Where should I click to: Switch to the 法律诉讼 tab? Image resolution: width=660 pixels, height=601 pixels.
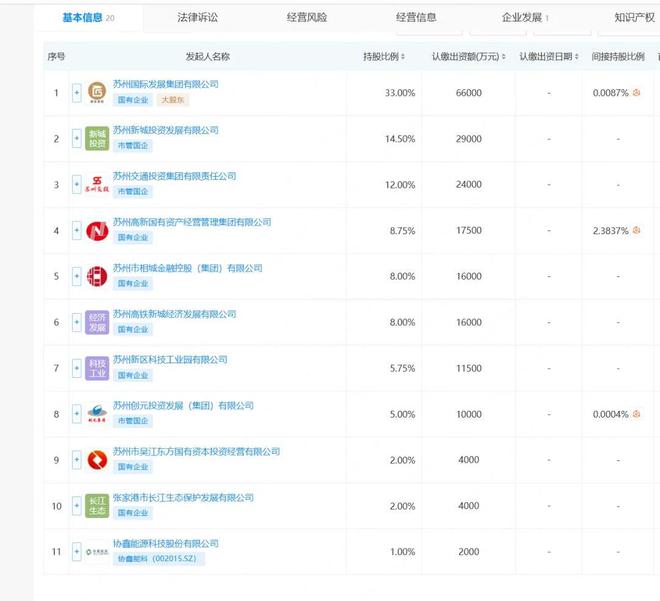coord(197,18)
